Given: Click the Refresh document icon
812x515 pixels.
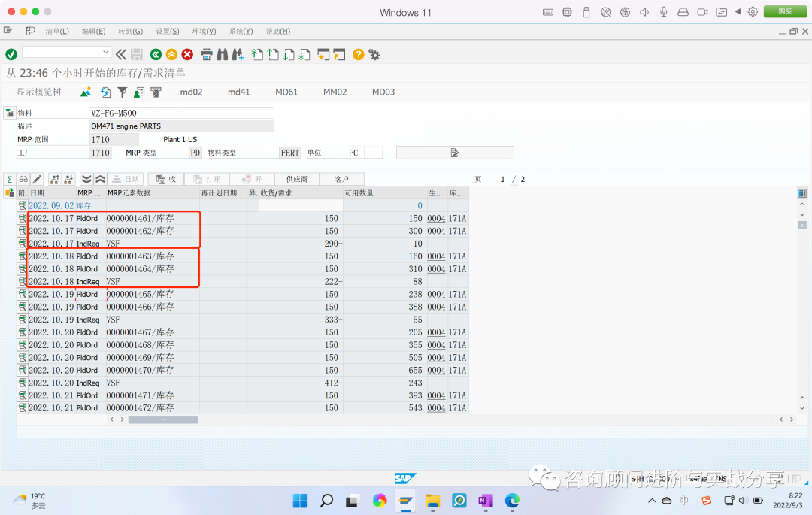Looking at the screenshot, I should (106, 92).
